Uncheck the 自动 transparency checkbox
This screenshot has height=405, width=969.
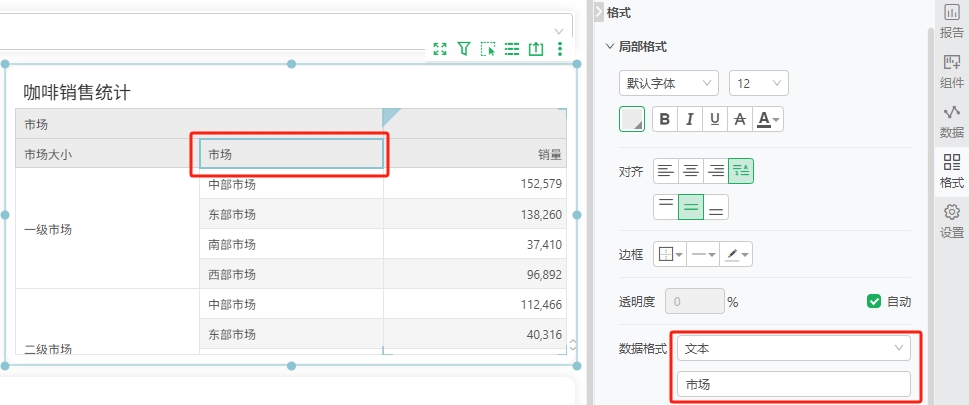point(874,301)
